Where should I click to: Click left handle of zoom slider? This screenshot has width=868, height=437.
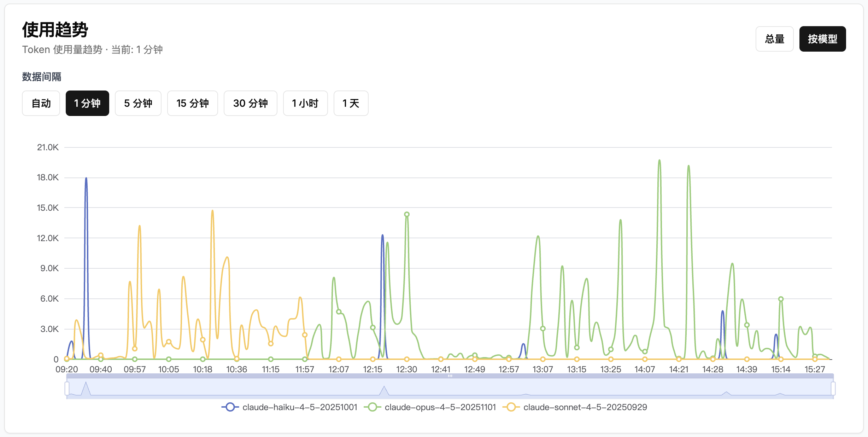pos(67,388)
